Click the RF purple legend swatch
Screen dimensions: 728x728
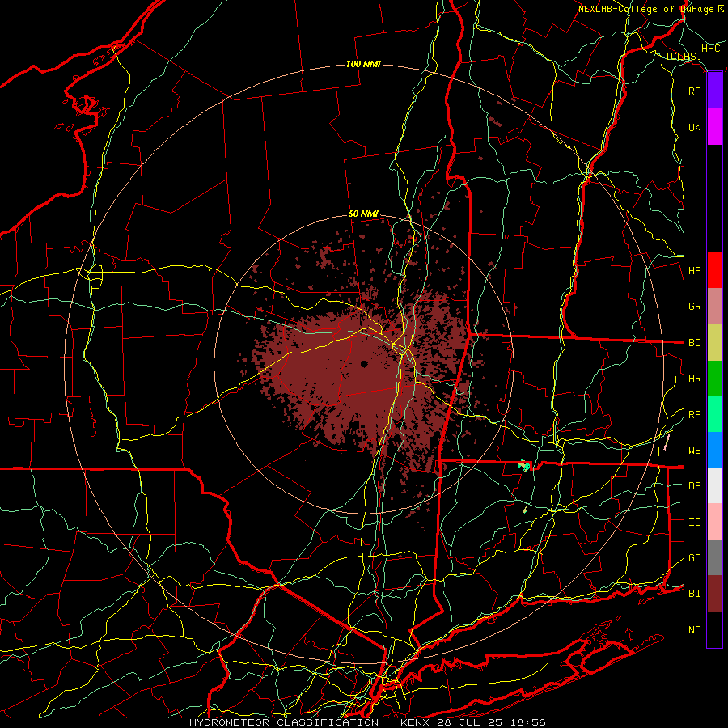(x=714, y=91)
